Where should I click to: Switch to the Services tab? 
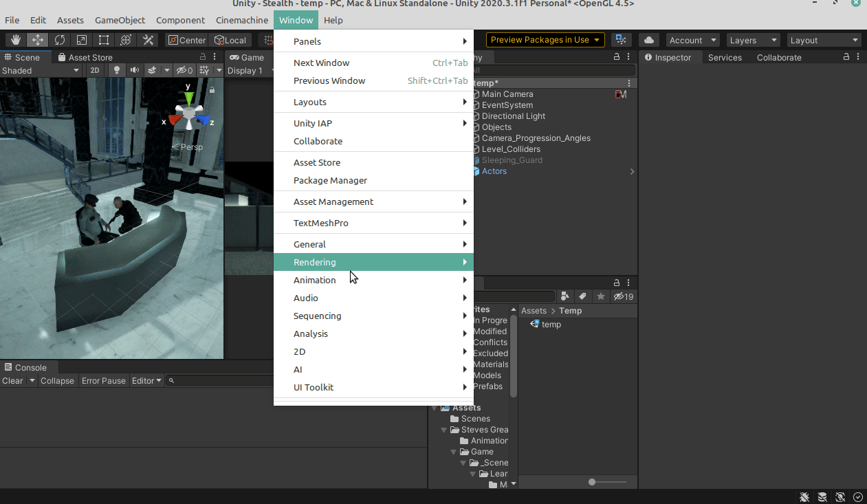coord(725,57)
